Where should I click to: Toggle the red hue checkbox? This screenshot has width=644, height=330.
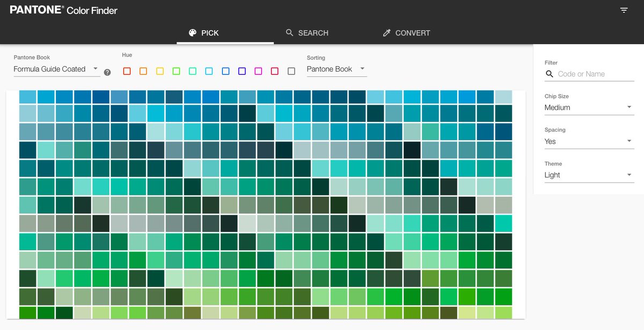[127, 71]
